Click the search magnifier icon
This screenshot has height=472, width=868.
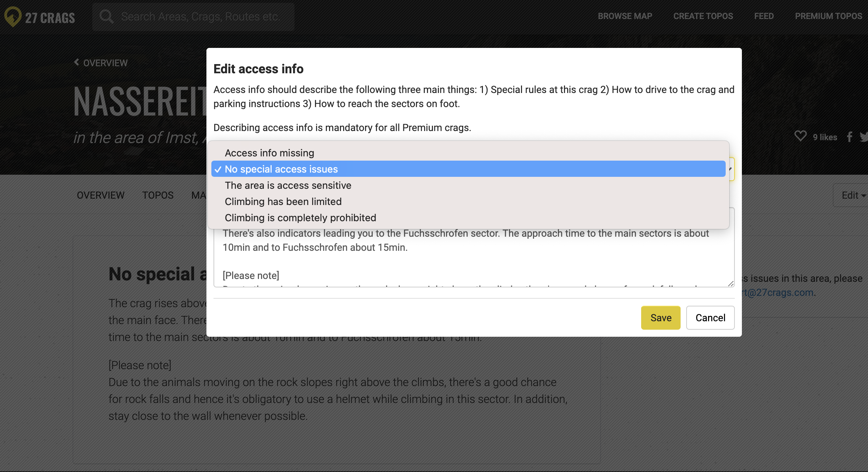point(106,16)
